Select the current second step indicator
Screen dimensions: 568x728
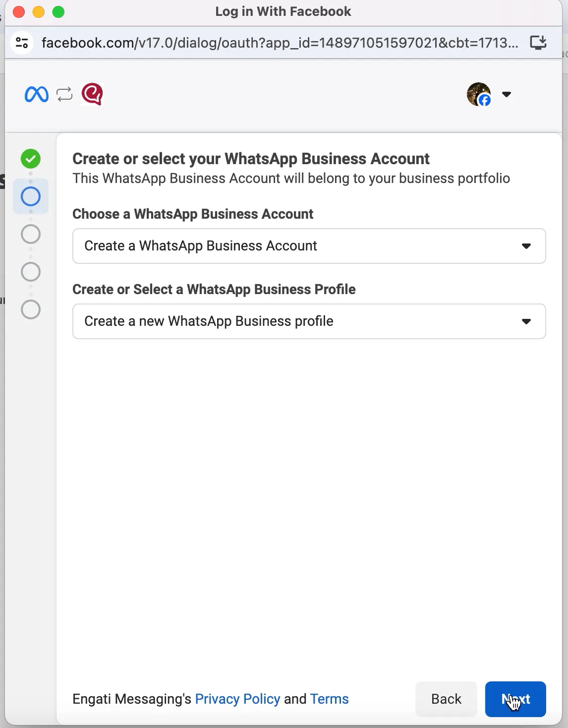click(31, 197)
